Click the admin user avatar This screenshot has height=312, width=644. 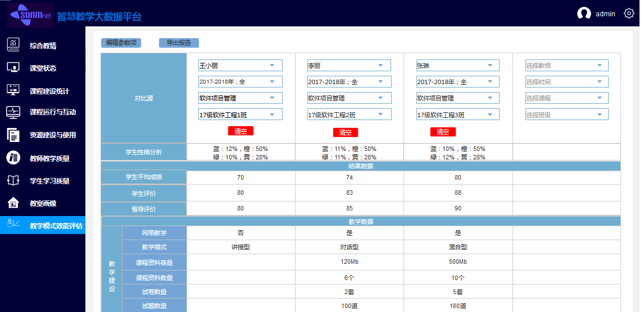tap(584, 14)
